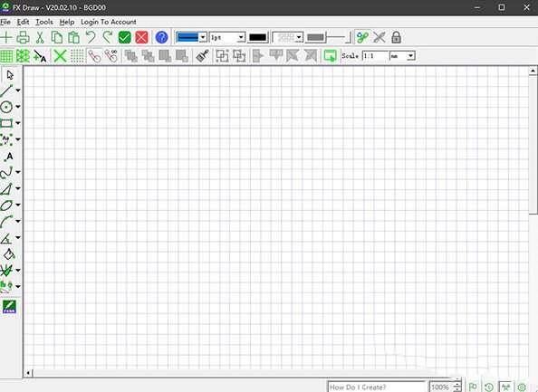The height and width of the screenshot is (392, 538).
Task: Toggle automatic point labels icon
Action: tap(40, 55)
